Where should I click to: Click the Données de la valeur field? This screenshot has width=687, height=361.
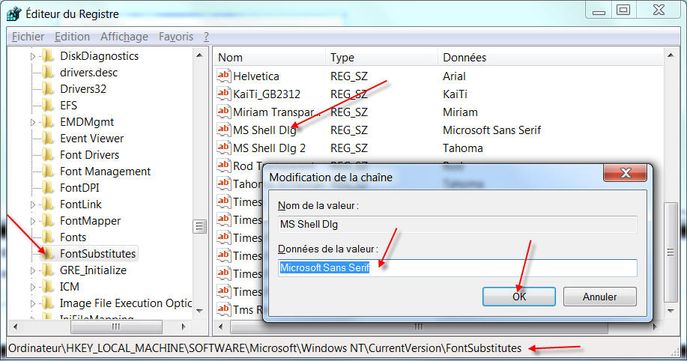click(x=457, y=268)
